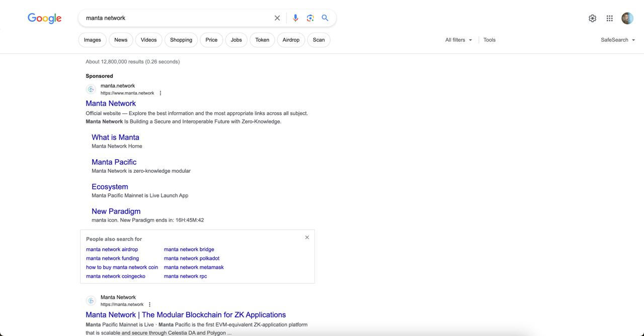Open the Manta Pacific sitelink
The height and width of the screenshot is (336, 644).
[x=114, y=162]
